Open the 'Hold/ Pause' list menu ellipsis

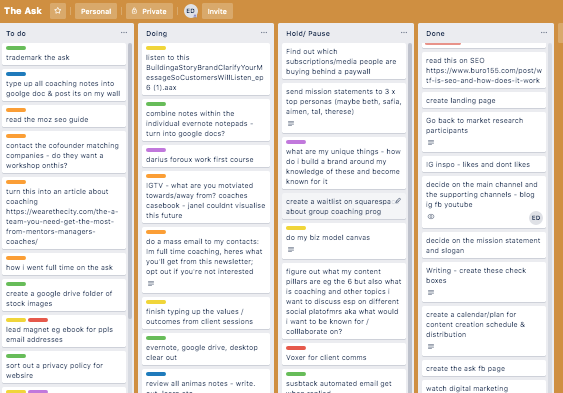404,33
